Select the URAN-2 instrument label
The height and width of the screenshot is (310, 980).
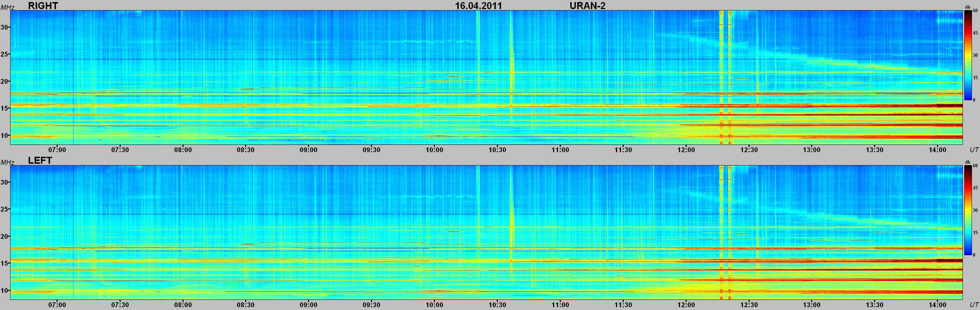click(587, 6)
